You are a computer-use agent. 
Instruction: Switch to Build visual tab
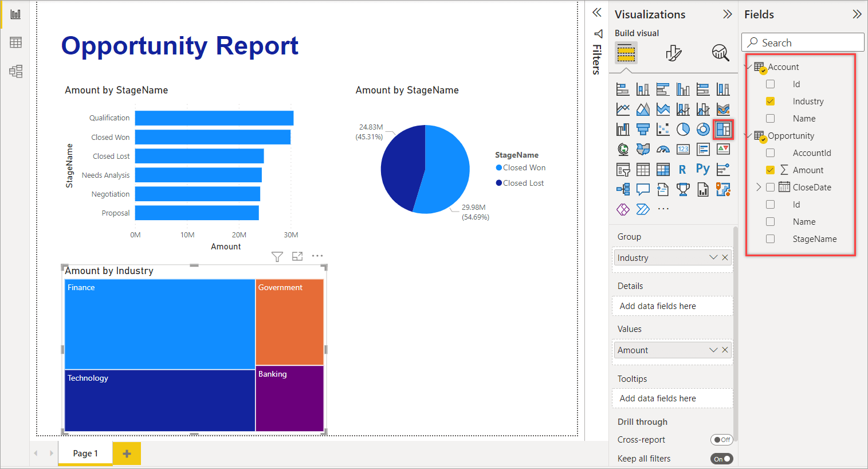626,54
